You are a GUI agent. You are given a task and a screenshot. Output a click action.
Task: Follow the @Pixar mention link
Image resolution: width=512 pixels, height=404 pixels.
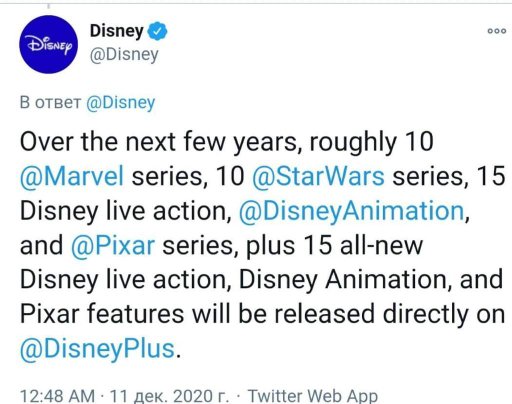tap(113, 246)
